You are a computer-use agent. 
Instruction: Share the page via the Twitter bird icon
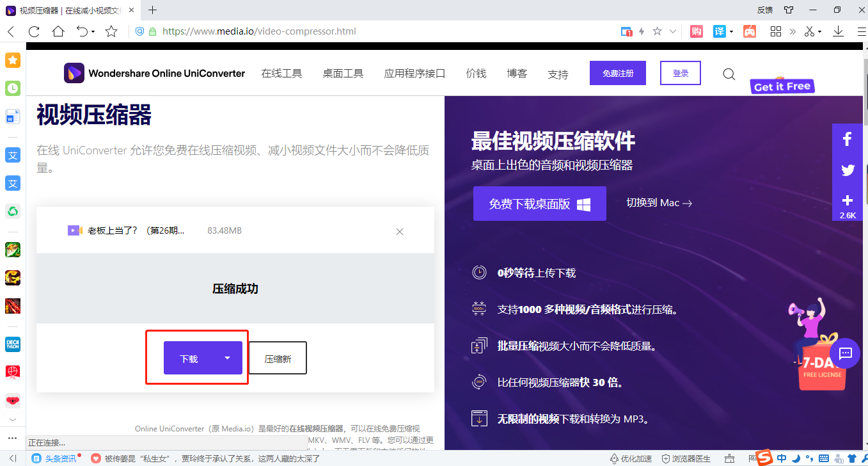[848, 170]
